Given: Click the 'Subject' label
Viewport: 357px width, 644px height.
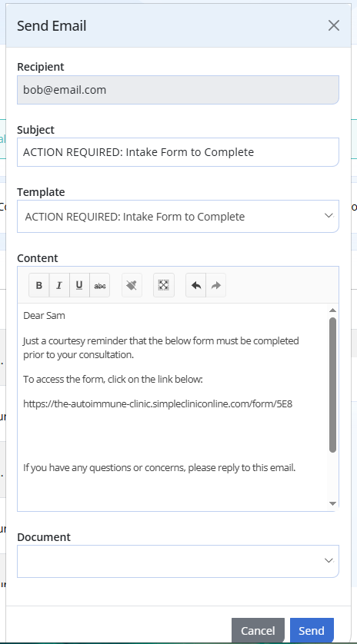Looking at the screenshot, I should click(35, 129).
